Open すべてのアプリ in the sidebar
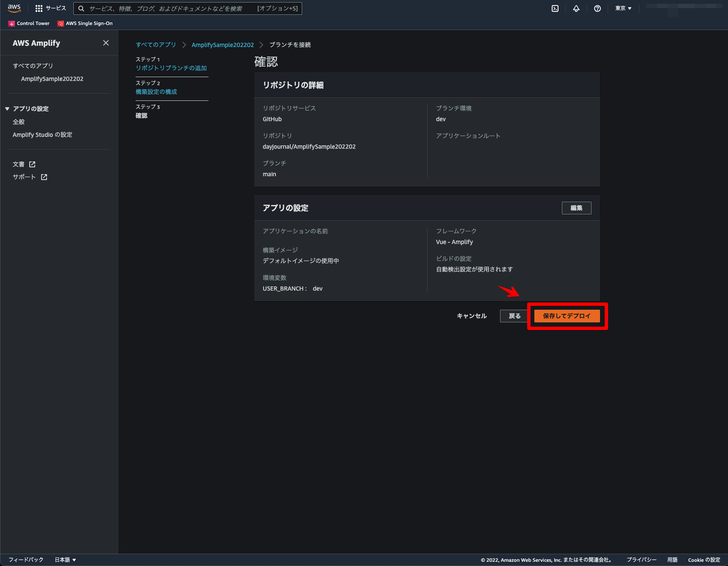 pyautogui.click(x=33, y=66)
